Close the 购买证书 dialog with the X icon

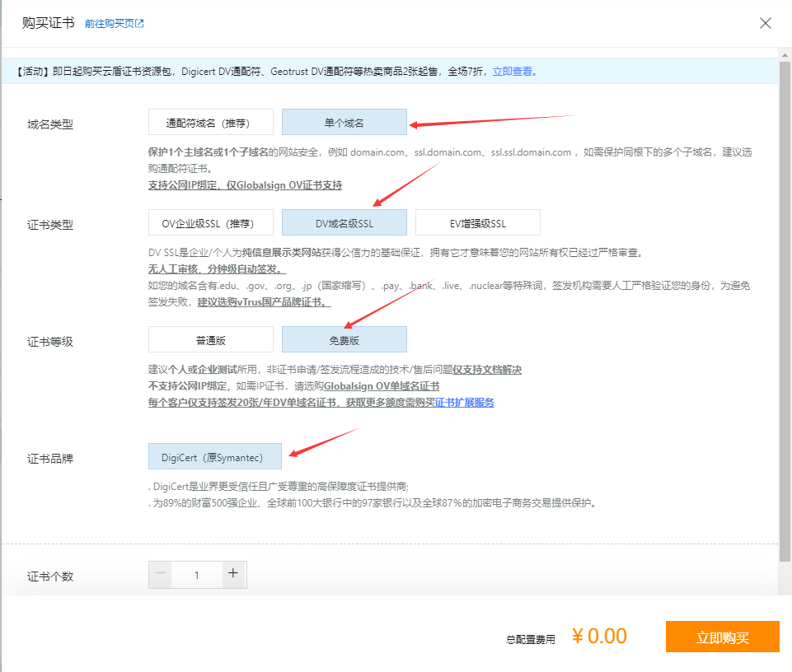[766, 23]
